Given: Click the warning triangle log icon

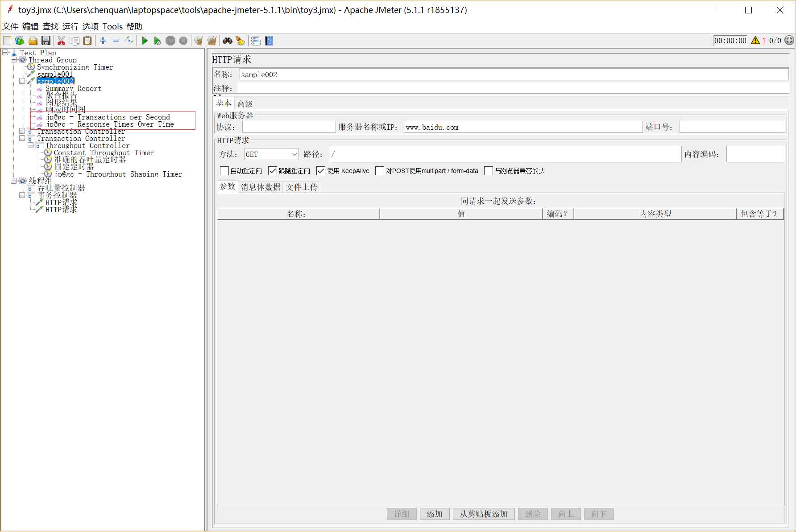Looking at the screenshot, I should click(x=755, y=41).
